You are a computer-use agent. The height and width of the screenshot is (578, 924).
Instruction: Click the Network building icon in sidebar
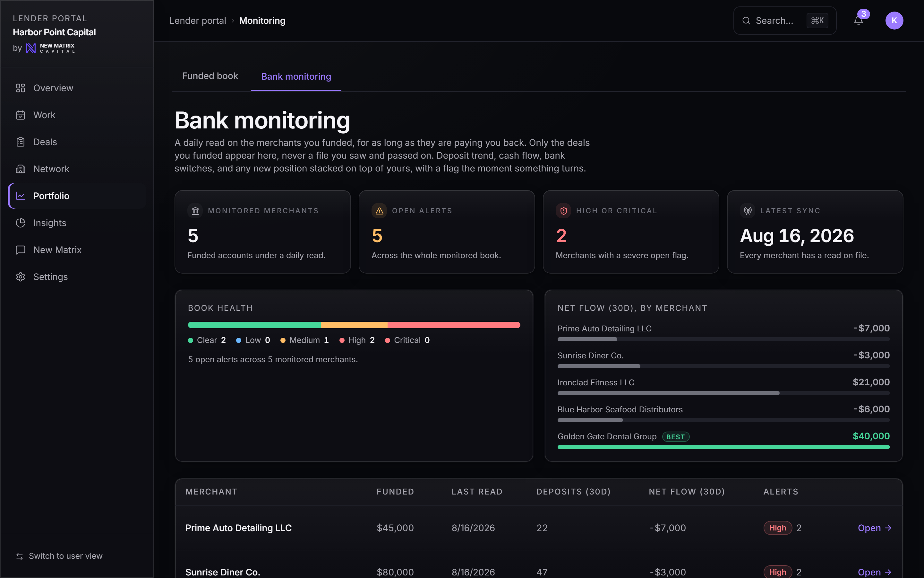(21, 169)
